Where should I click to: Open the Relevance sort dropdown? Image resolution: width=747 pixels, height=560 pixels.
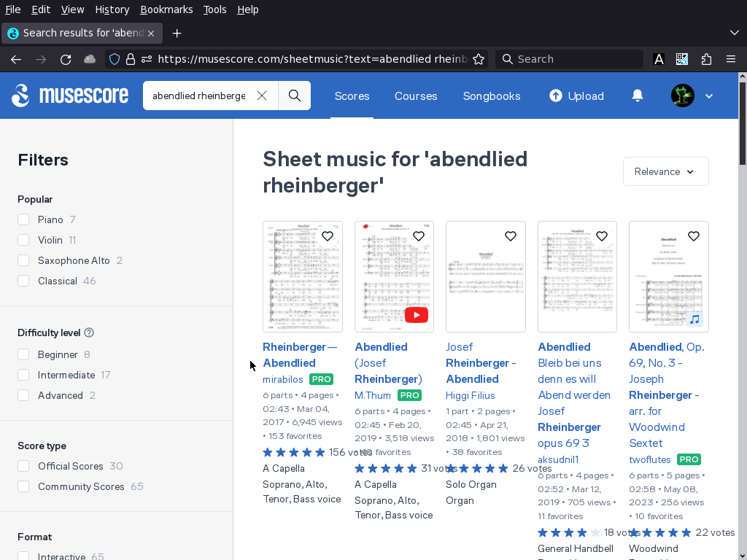[x=665, y=171]
